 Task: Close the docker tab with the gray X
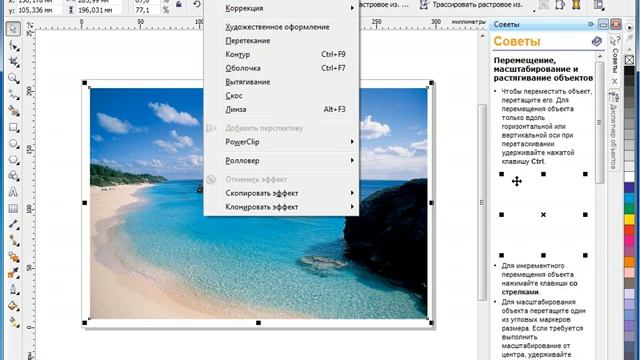pos(614,81)
